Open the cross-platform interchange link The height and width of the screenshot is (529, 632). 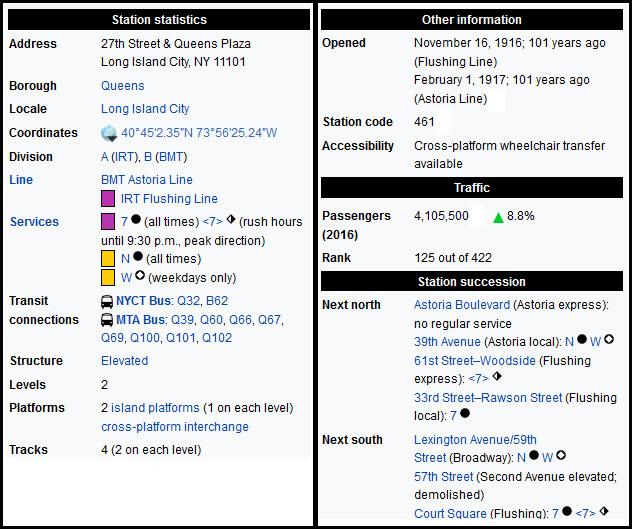(x=175, y=427)
